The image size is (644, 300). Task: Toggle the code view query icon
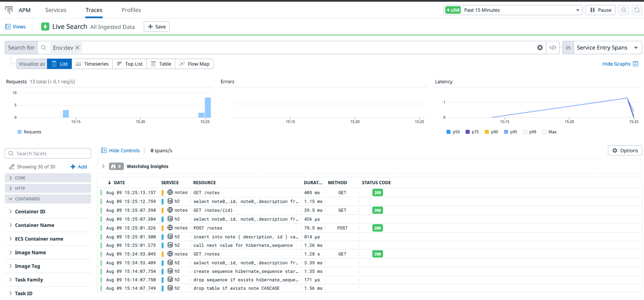[x=553, y=48]
